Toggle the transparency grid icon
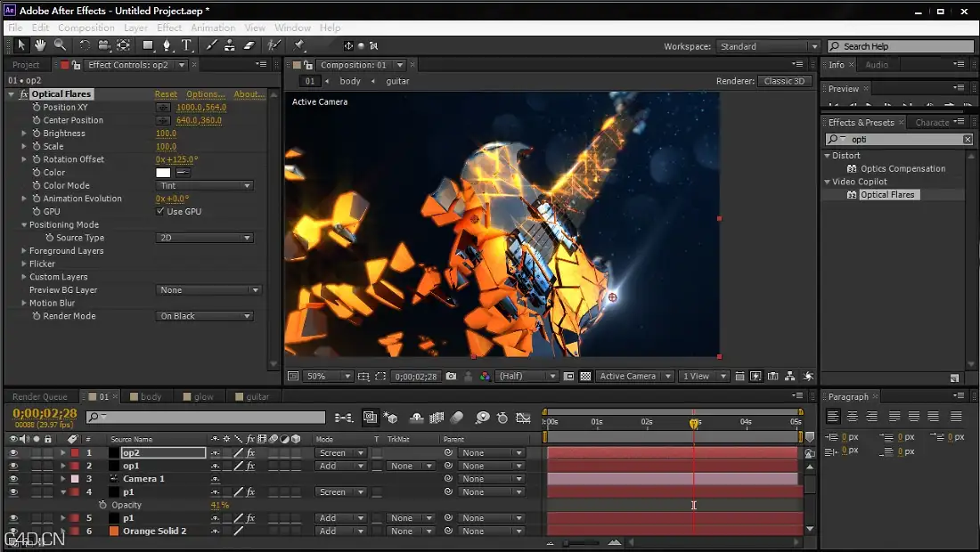This screenshot has height=552, width=980. [585, 376]
